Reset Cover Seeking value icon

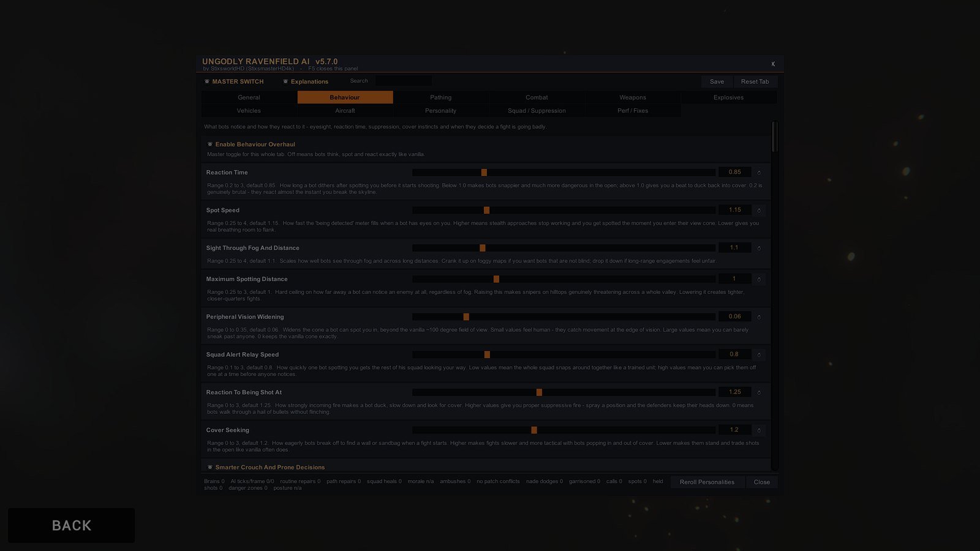click(759, 430)
